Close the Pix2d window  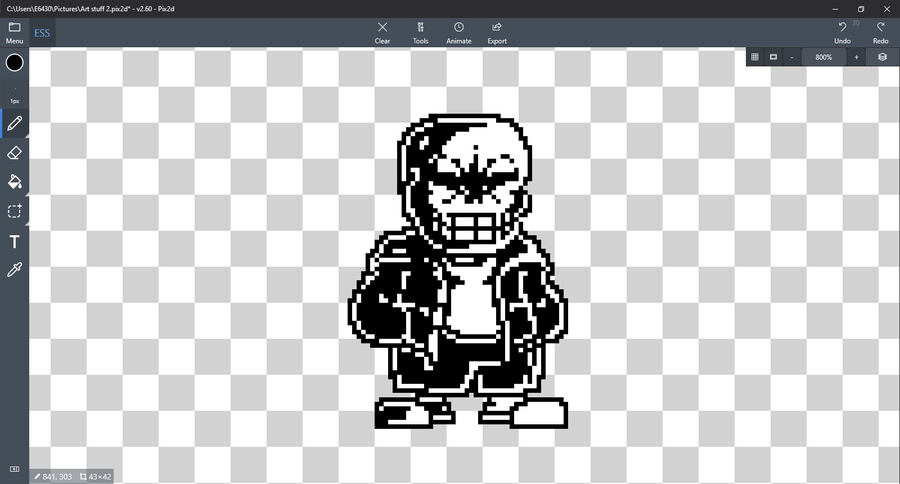[x=887, y=9]
